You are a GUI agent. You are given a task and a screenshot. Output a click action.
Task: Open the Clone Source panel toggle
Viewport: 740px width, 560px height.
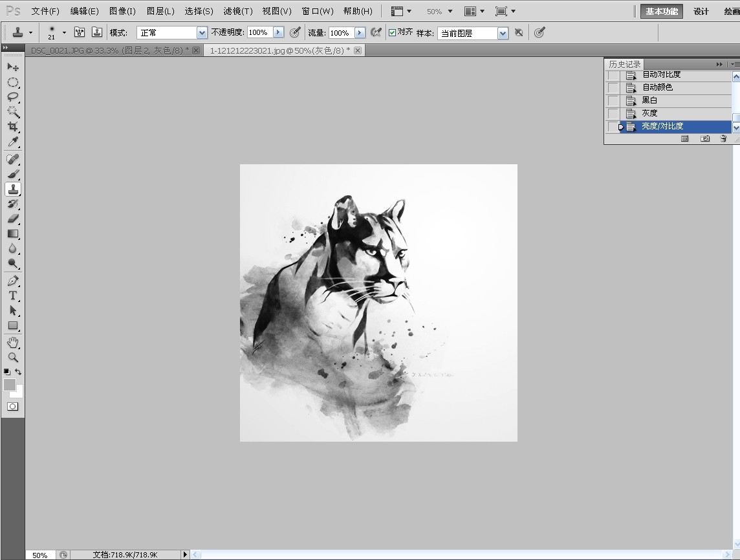97,32
